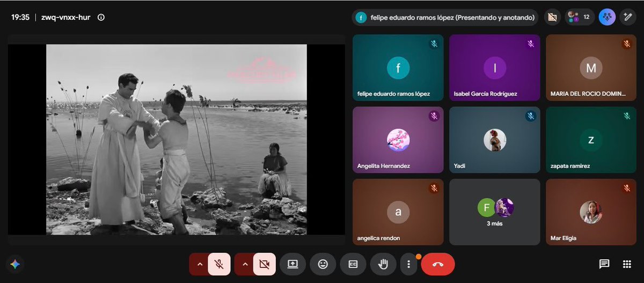Select the 19:35 meeting clock
This screenshot has height=283, width=644.
point(20,17)
